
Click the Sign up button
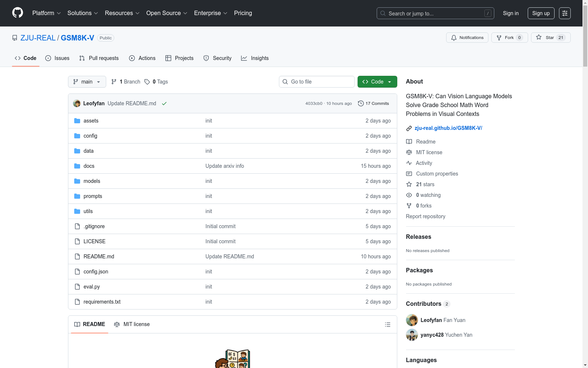(541, 13)
